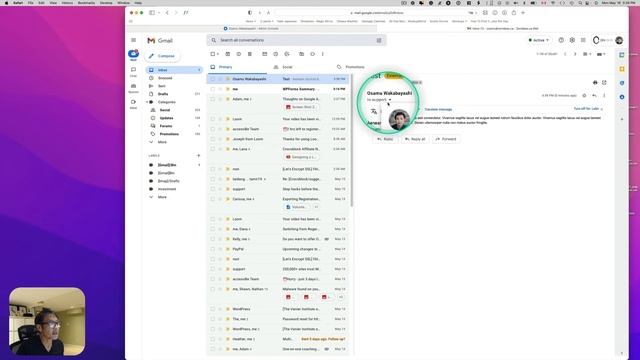640x360 pixels.
Task: Tick the checkbox for Joseph from Loom
Action: click(213, 139)
